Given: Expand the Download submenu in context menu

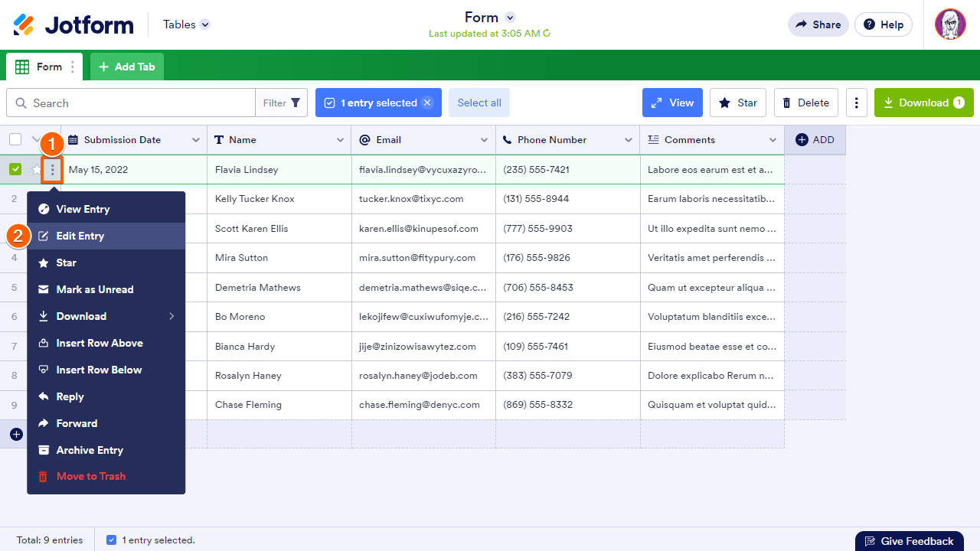Looking at the screenshot, I should 106,316.
